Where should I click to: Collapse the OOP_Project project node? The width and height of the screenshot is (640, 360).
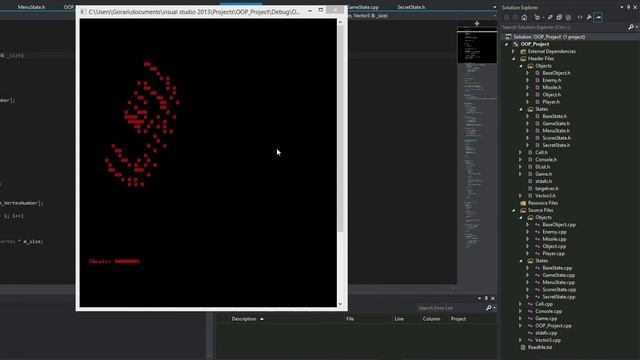[x=507, y=44]
